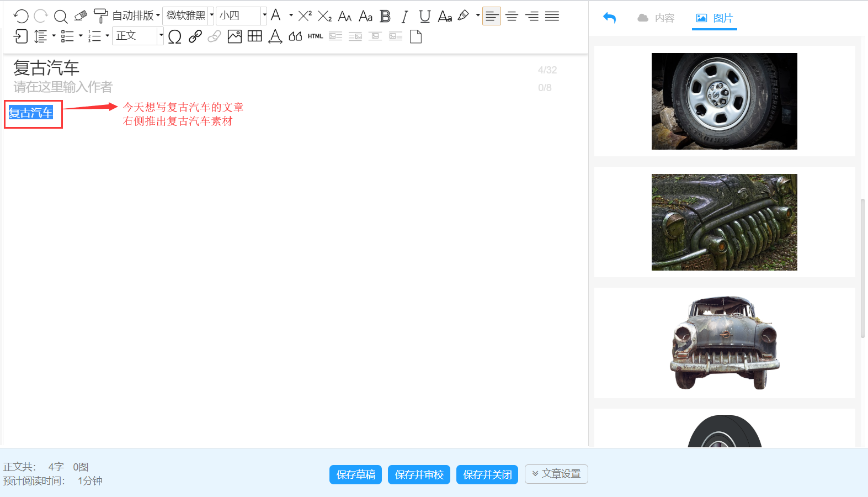Viewport: 868px width, 497px height.
Task: Open the find and replace magnifier
Action: click(61, 16)
